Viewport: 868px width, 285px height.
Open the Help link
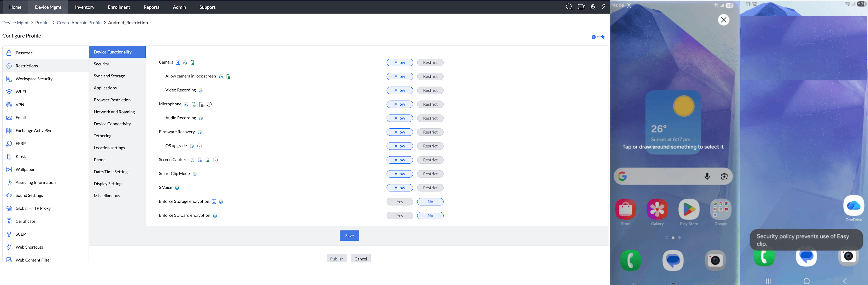coord(599,37)
